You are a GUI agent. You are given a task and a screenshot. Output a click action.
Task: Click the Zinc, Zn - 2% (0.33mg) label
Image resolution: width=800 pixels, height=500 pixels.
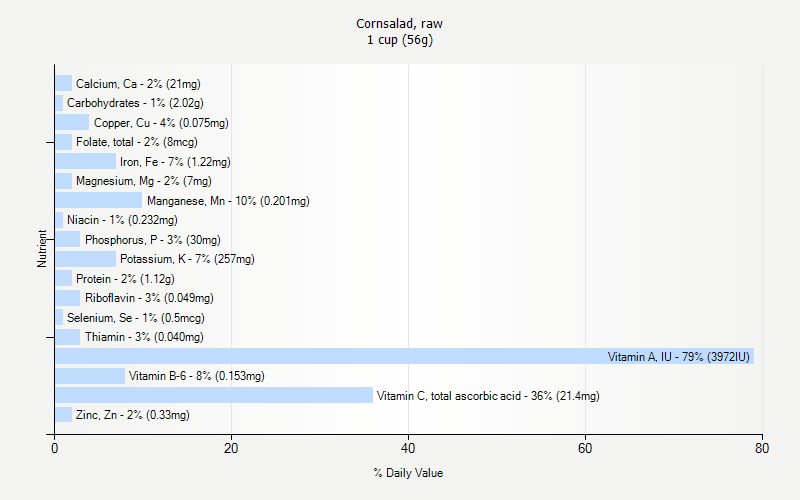[x=133, y=415]
